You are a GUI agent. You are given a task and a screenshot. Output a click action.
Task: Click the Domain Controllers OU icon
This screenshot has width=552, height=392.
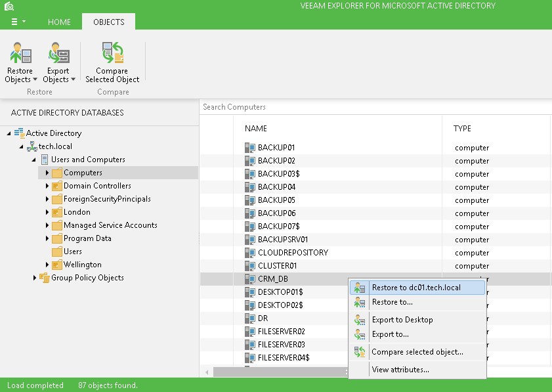point(56,186)
